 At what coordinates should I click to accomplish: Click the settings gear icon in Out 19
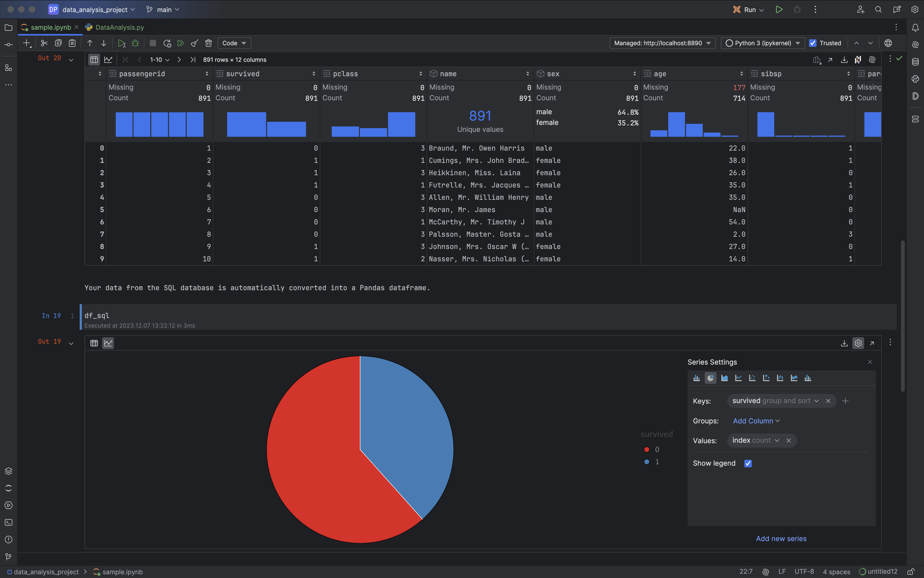(x=858, y=342)
